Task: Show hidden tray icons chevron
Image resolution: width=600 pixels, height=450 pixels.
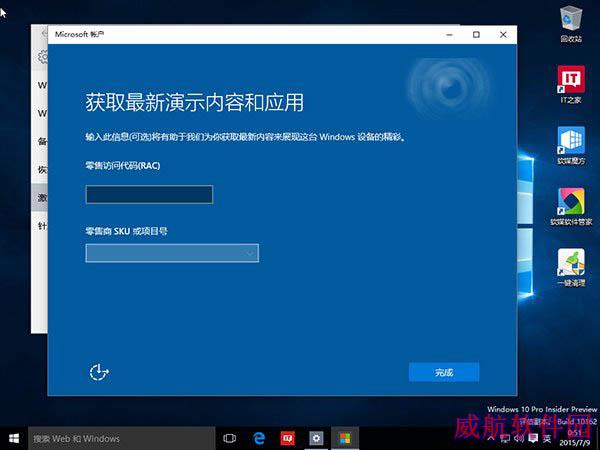Action: (x=491, y=439)
